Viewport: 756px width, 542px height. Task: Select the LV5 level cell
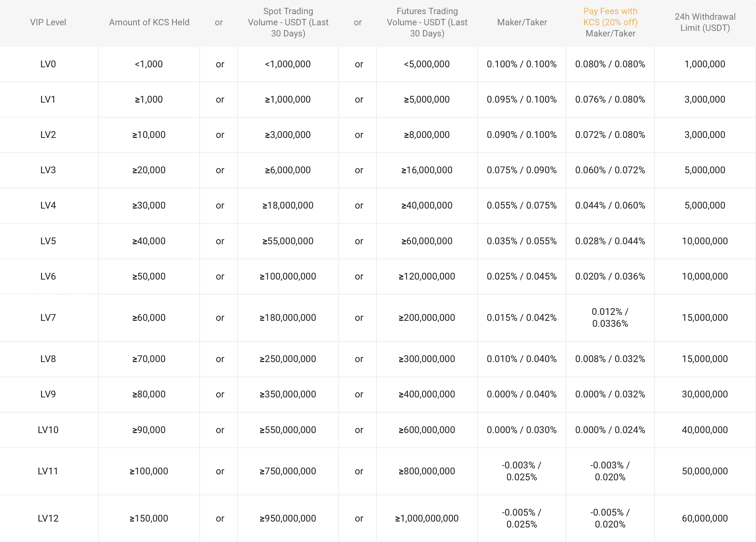(x=48, y=241)
